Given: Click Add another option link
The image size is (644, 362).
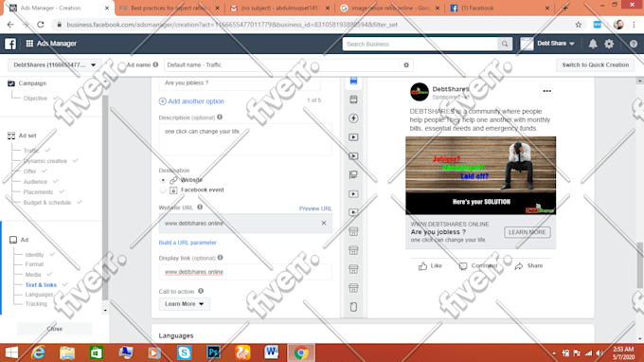Looking at the screenshot, I should click(191, 101).
